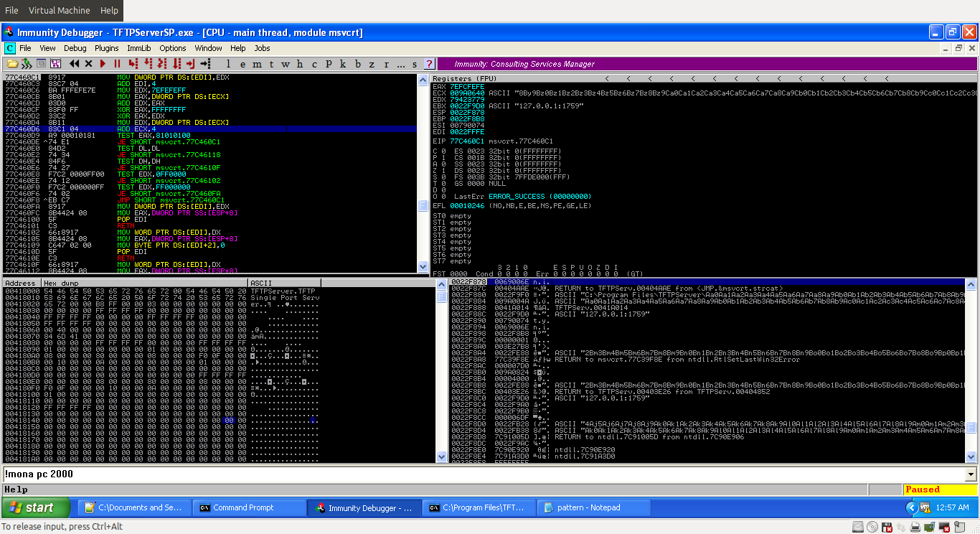The width and height of the screenshot is (980, 534).
Task: Close the debugged program with the X icon
Action: point(88,64)
